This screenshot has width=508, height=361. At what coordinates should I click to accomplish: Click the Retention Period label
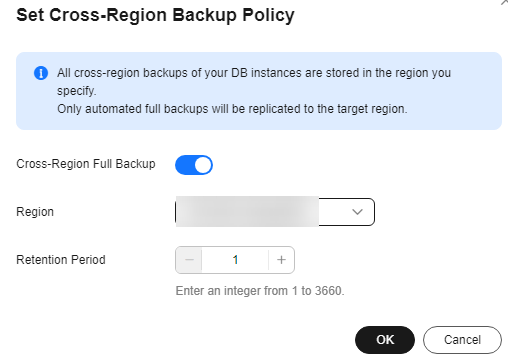point(61,260)
